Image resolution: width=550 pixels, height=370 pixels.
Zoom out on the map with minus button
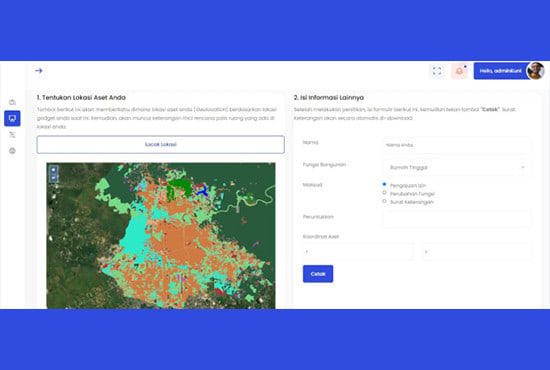pos(53,178)
